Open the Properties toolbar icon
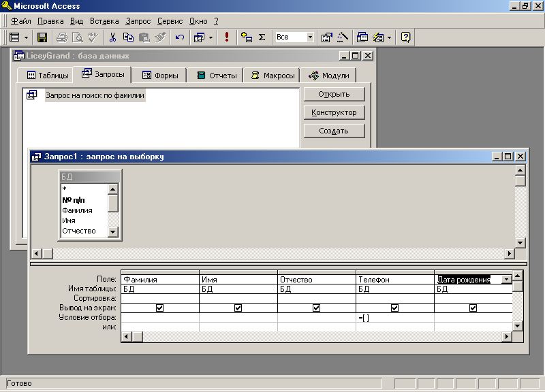 327,37
